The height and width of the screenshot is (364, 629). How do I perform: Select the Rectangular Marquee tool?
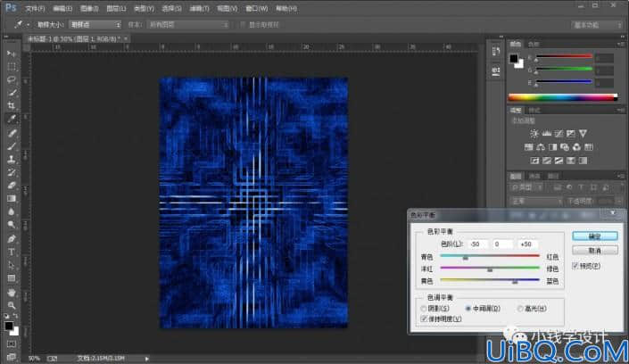click(12, 67)
